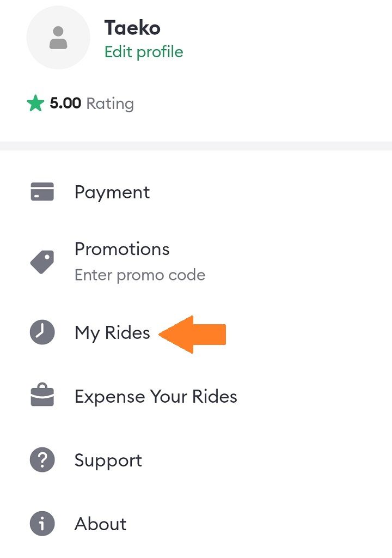Tap the green rating star icon
The width and height of the screenshot is (392, 558).
(35, 104)
